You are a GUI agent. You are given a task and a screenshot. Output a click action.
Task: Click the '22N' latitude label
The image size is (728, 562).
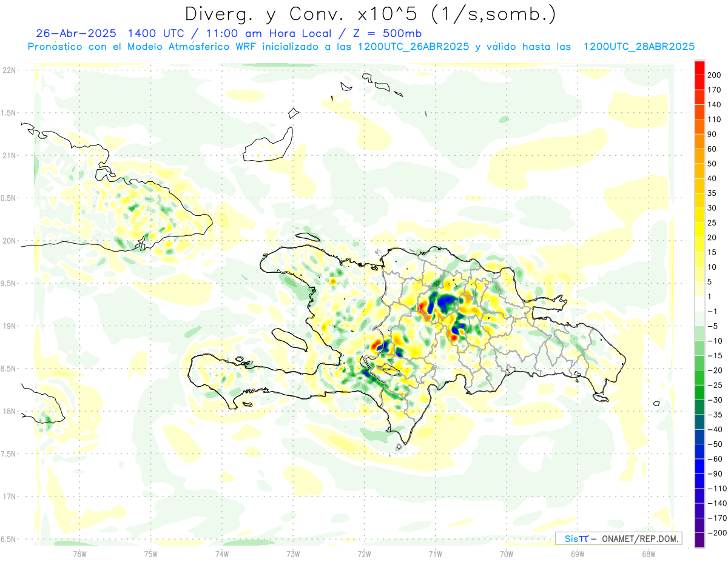[x=10, y=70]
